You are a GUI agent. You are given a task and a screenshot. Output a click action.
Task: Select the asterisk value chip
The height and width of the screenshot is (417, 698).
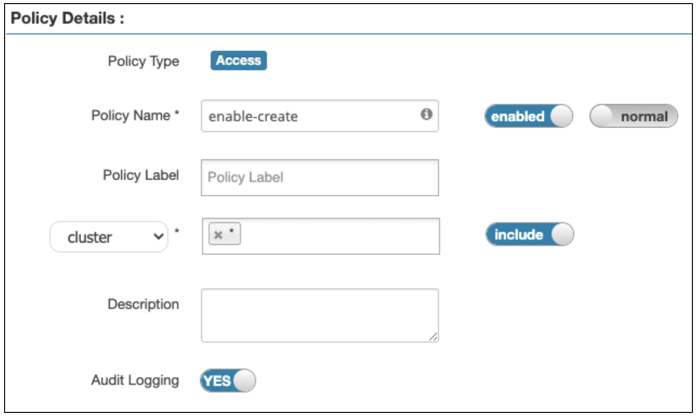pos(231,235)
